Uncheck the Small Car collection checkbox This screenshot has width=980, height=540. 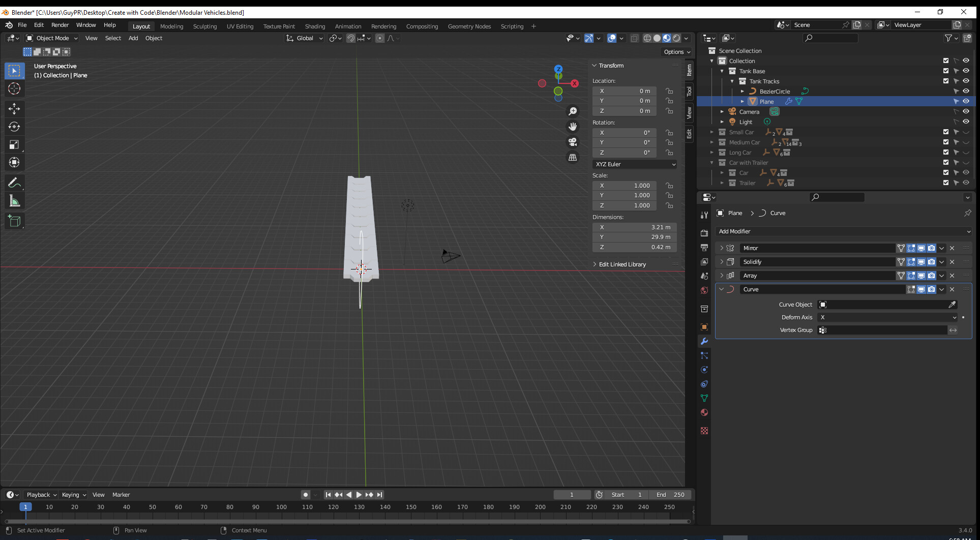[x=946, y=132]
